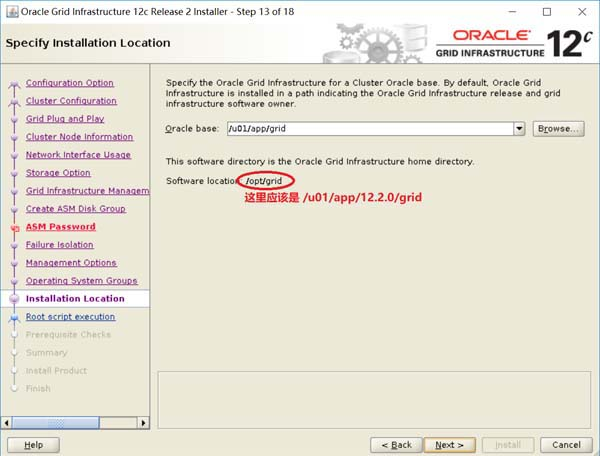This screenshot has height=456, width=600.
Task: Go Back to the previous step
Action: tap(396, 445)
